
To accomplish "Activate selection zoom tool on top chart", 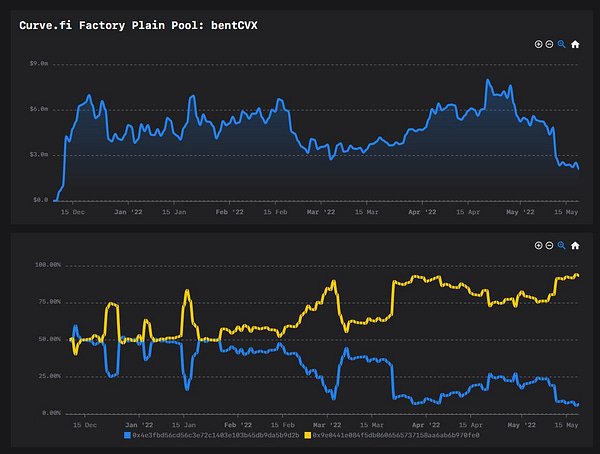I will tap(561, 44).
